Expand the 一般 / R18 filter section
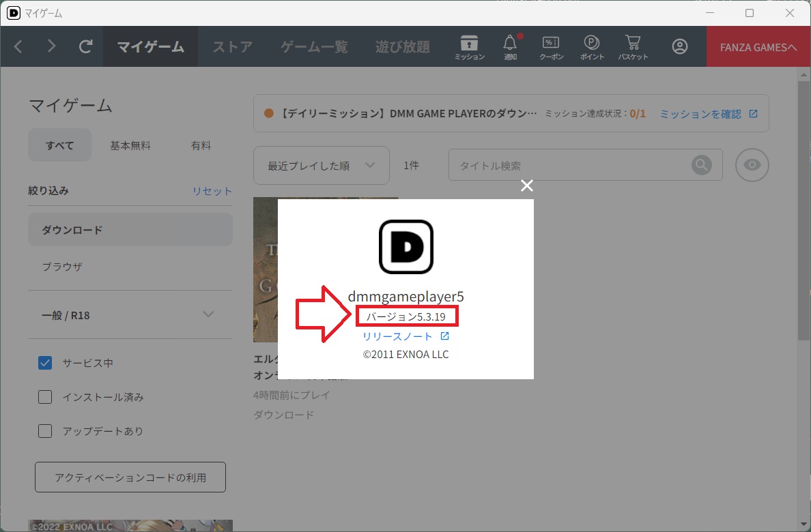This screenshot has width=811, height=532. [130, 315]
